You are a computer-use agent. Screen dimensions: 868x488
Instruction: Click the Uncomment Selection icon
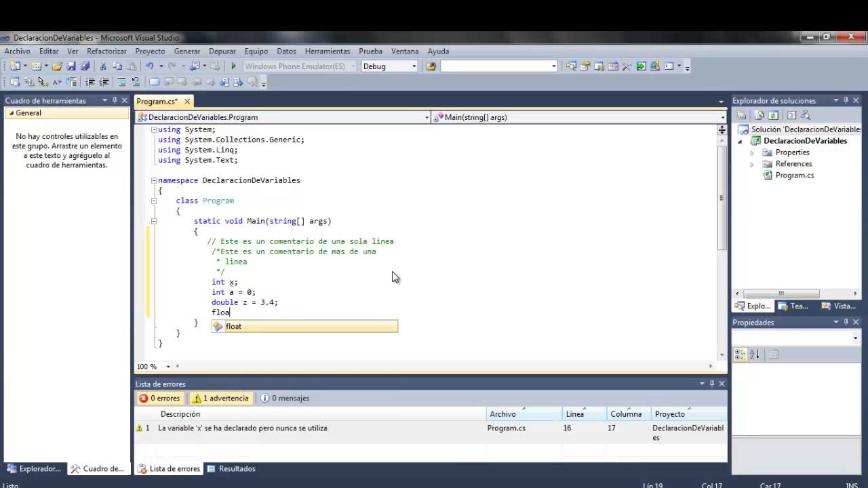click(x=136, y=82)
